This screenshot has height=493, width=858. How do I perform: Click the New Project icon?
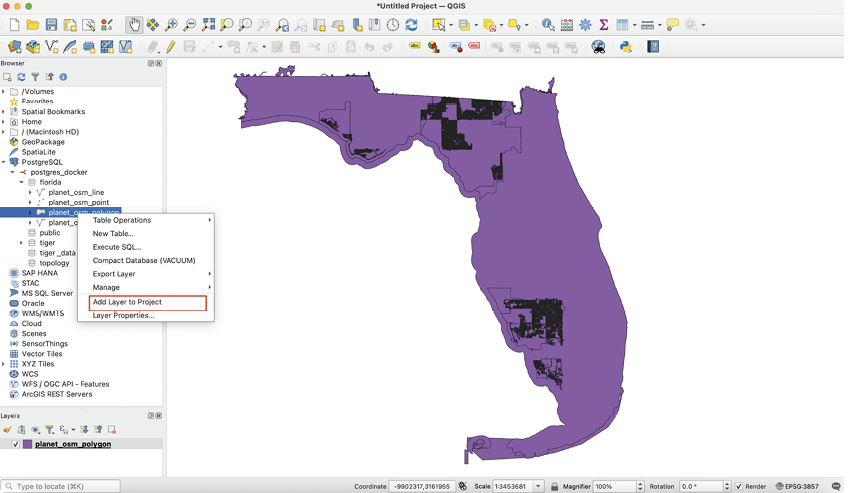(x=15, y=25)
